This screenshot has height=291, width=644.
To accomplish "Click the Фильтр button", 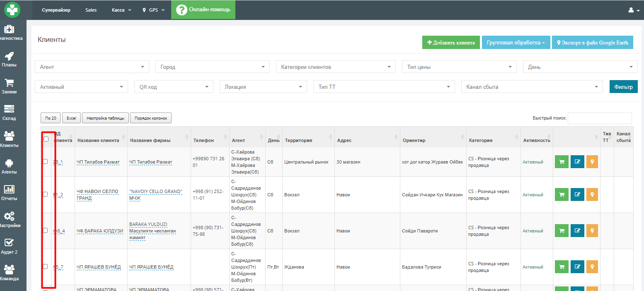I will point(623,87).
